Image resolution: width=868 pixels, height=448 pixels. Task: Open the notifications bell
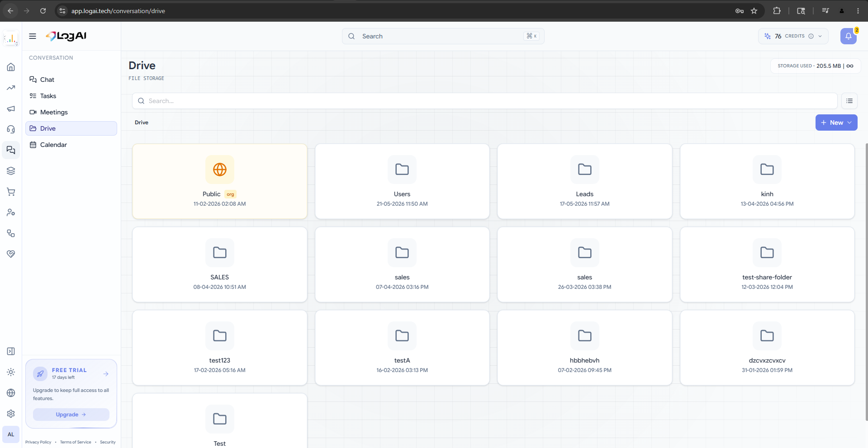pos(849,36)
